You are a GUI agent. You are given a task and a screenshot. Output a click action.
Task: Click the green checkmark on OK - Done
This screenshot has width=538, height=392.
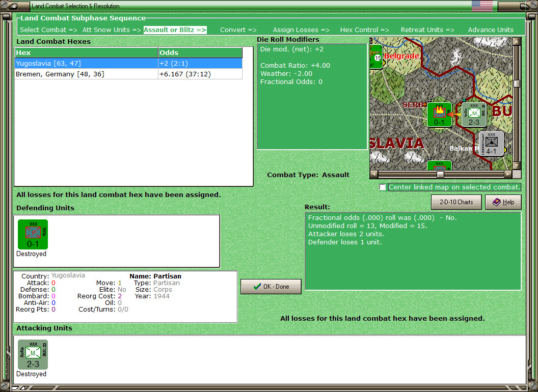[257, 287]
